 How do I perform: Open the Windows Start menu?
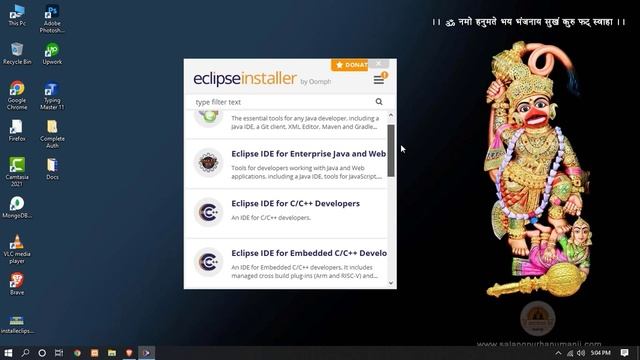pos(8,353)
